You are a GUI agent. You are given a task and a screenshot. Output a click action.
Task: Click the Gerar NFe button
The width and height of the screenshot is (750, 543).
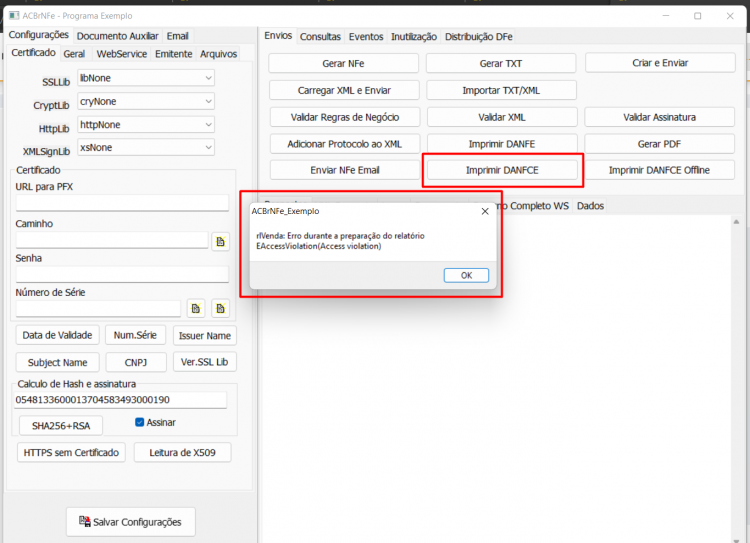(x=343, y=63)
